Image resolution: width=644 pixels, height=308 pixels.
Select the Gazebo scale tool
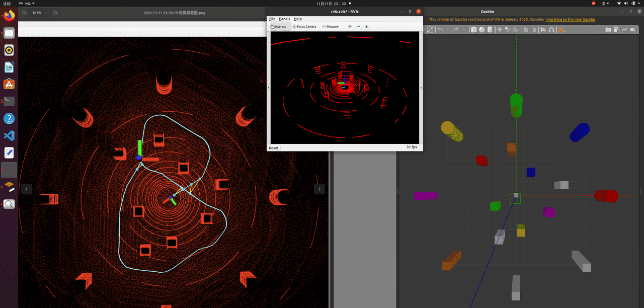[x=430, y=30]
